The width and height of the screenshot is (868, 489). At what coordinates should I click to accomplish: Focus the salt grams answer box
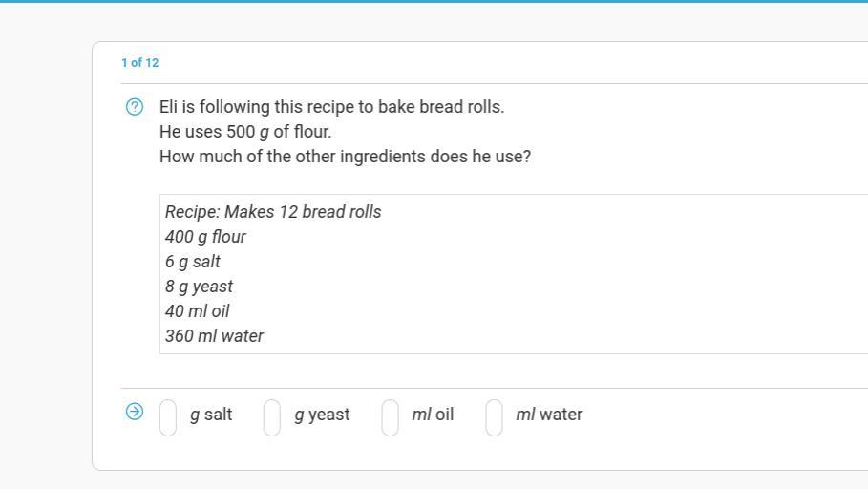pos(168,416)
